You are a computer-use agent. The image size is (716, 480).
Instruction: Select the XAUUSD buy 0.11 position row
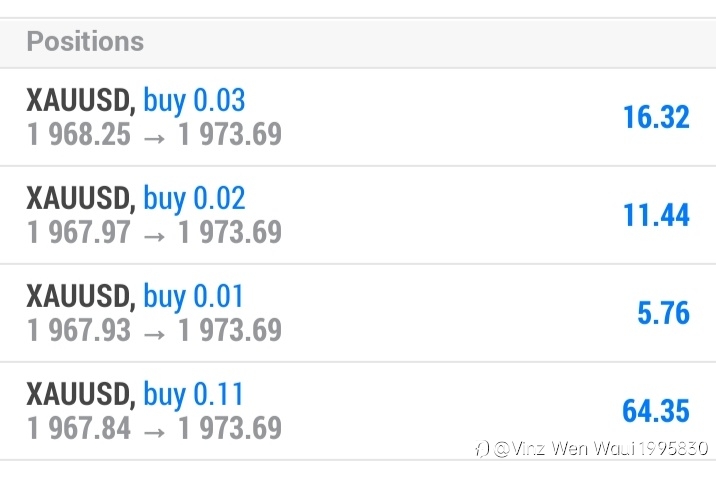[x=358, y=411]
